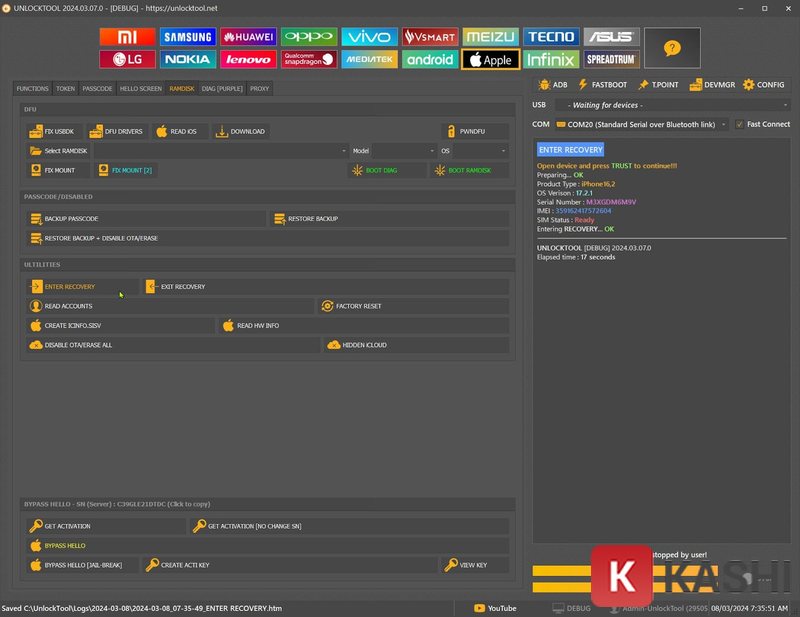Viewport: 800px width, 617px height.
Task: Open YouTube link in status bar
Action: click(x=495, y=608)
